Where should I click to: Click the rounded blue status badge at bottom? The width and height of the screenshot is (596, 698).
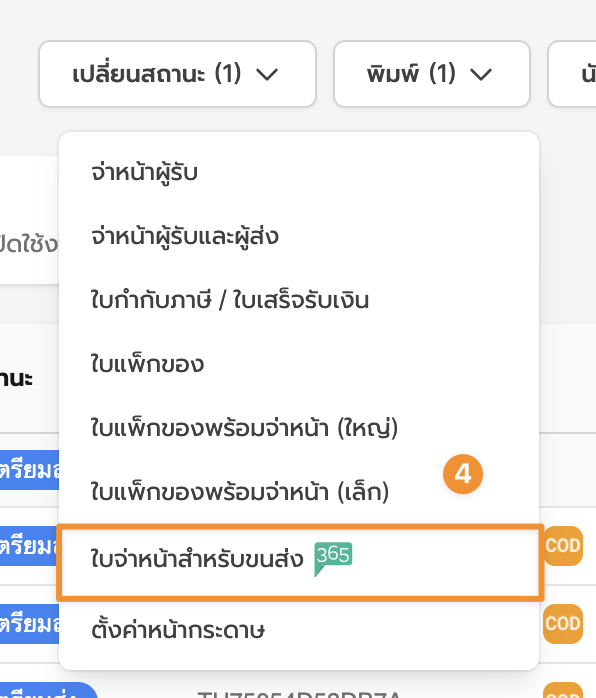click(x=48, y=690)
